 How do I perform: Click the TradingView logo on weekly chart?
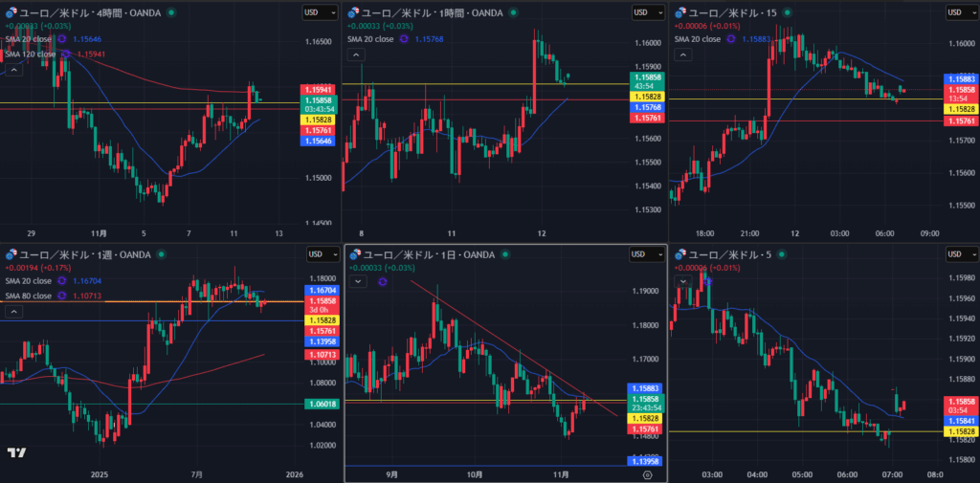coord(15,452)
